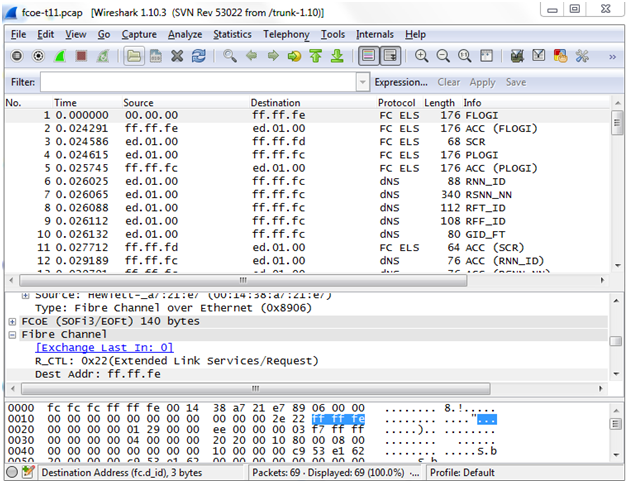Reload the current capture file
Viewport: 628px width, 483px height.
point(198,57)
